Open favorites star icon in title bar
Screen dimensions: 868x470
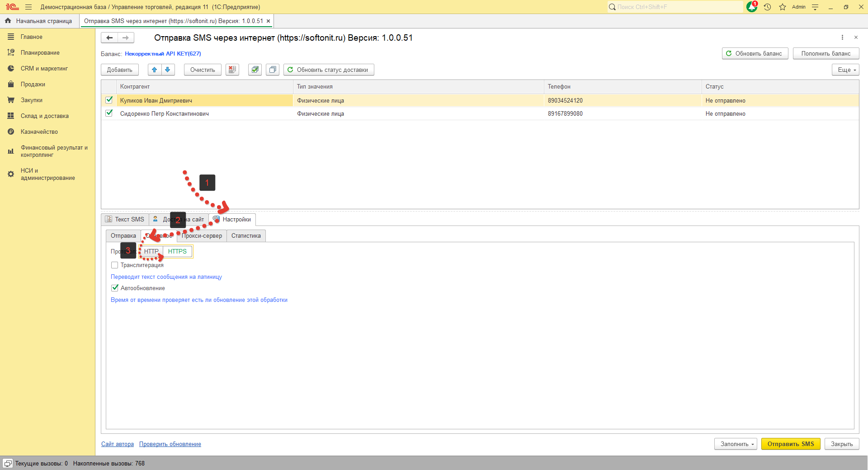(783, 7)
